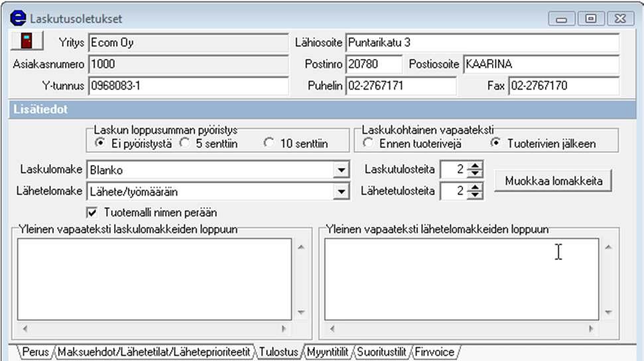Viewport: 644px width, 361px height.
Task: Decrease Laskutulosteita count with down arrow
Action: (x=475, y=173)
